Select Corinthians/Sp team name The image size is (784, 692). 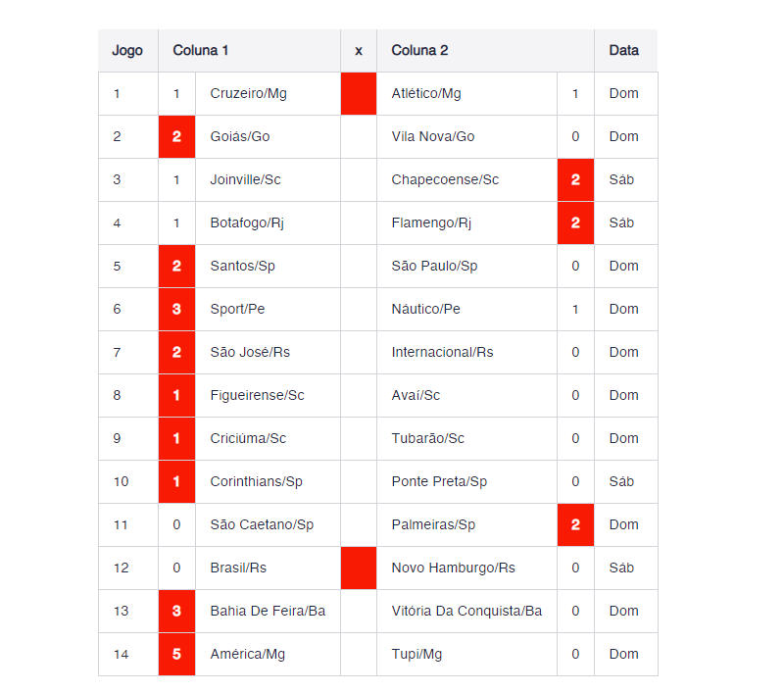(256, 481)
